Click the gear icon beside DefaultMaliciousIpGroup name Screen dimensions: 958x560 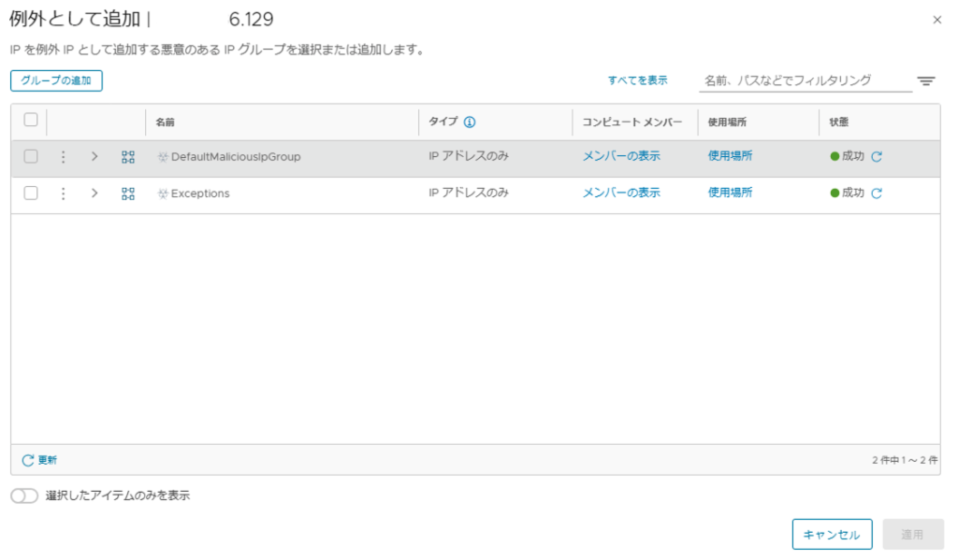point(163,157)
